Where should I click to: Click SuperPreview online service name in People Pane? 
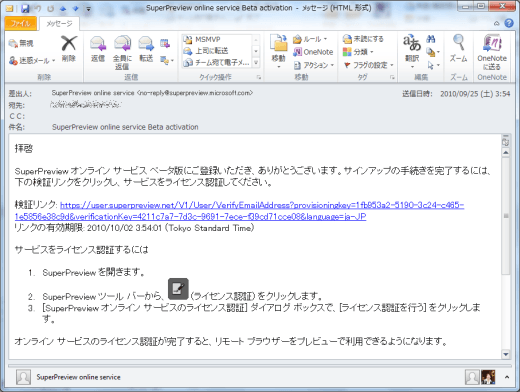78,377
